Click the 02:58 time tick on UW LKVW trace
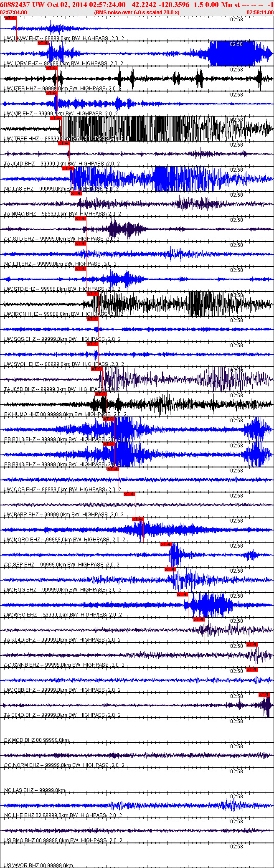The height and width of the screenshot is (868, 274). click(237, 20)
